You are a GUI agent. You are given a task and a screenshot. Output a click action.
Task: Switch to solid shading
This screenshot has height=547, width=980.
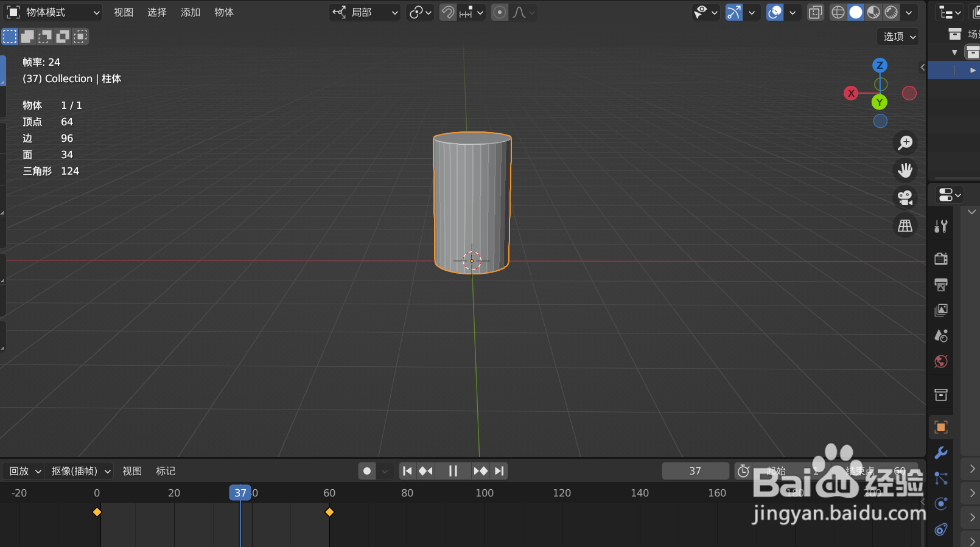tap(856, 12)
